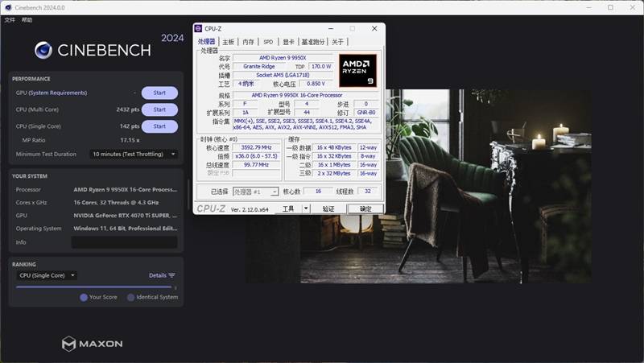Screen dimensions: 644x363
Task: Click the 3592.79 MHz core speed value
Action: point(256,147)
